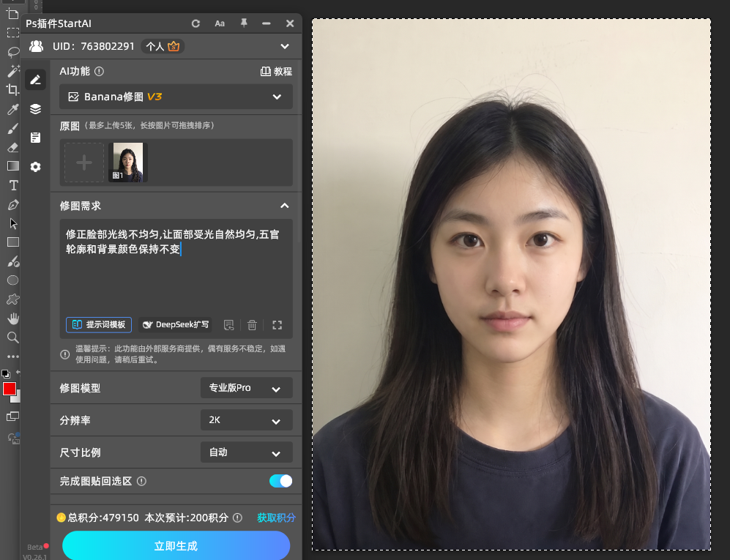
Task: Collapse the 修图需求 section
Action: [x=284, y=206]
